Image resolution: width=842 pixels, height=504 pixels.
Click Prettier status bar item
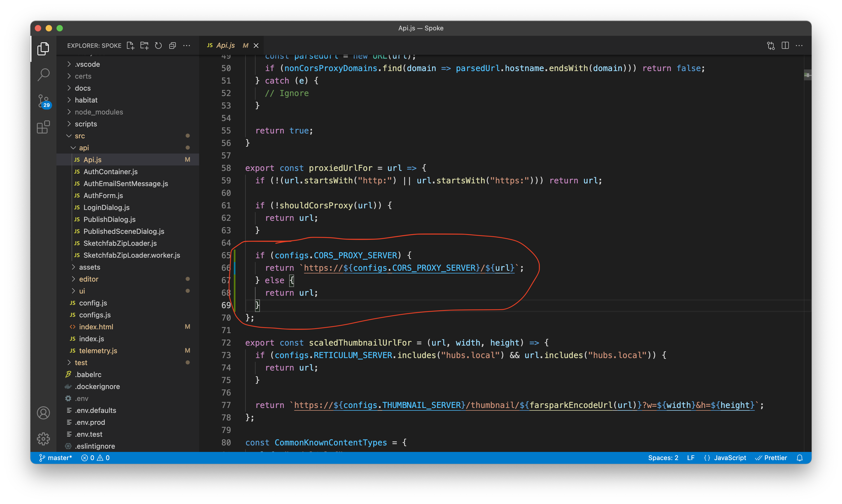pos(771,458)
